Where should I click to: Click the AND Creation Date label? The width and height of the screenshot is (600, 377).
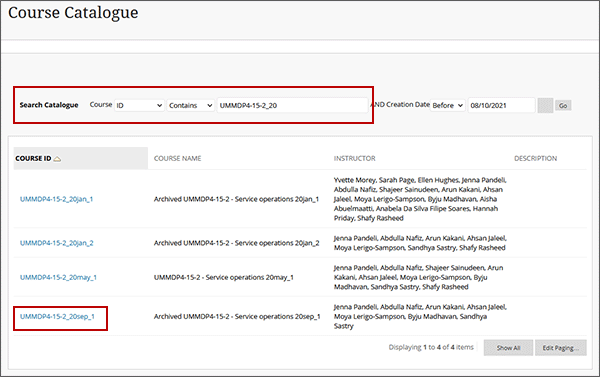pyautogui.click(x=400, y=104)
